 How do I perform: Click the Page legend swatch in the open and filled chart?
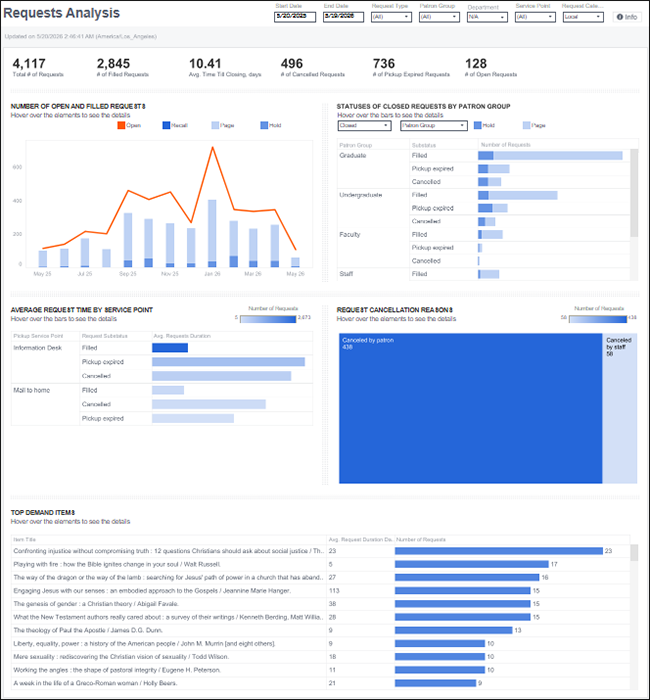point(215,125)
